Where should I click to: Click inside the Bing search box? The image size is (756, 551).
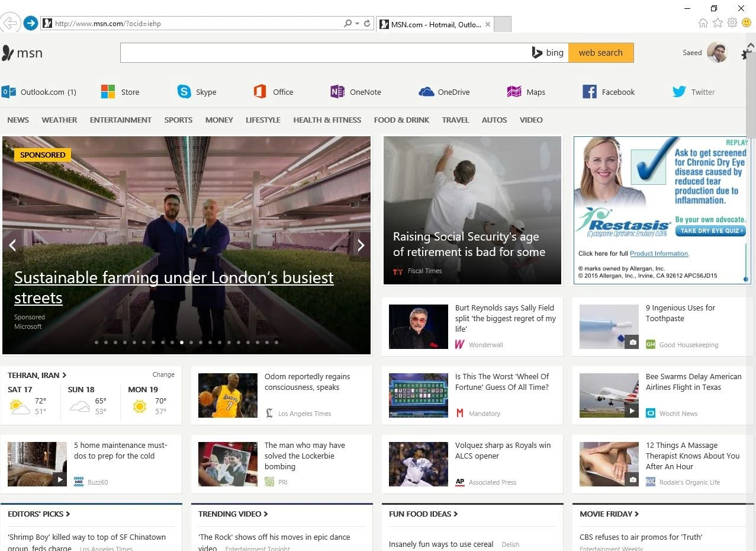324,53
